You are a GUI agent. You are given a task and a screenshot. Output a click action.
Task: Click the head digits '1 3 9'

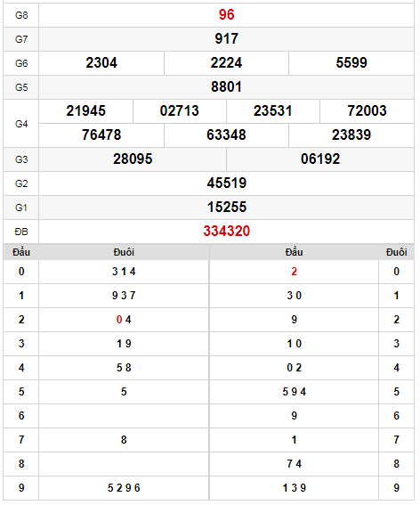295,488
